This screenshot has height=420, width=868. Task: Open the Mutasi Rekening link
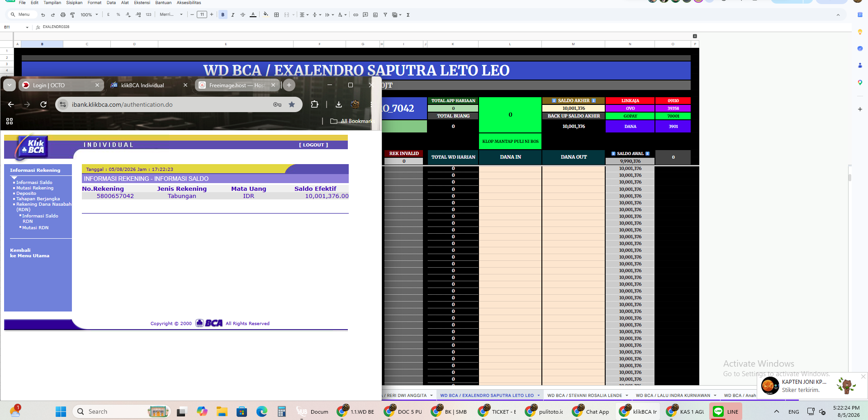click(35, 188)
